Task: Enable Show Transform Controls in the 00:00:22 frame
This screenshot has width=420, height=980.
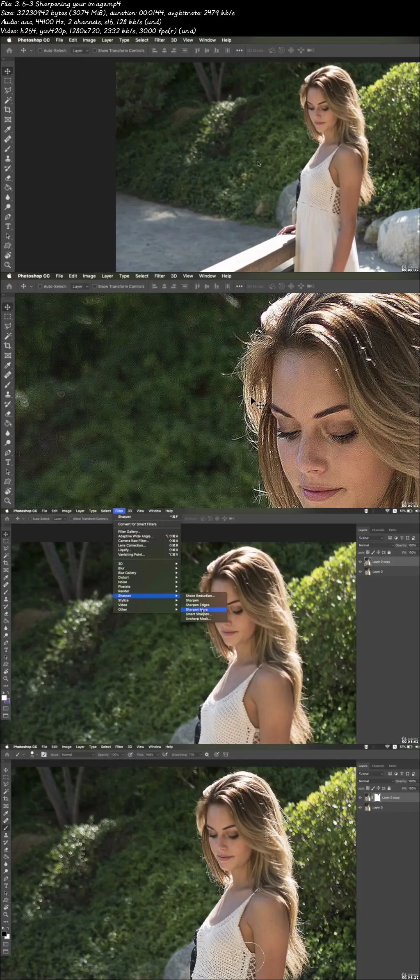Action: (94, 50)
